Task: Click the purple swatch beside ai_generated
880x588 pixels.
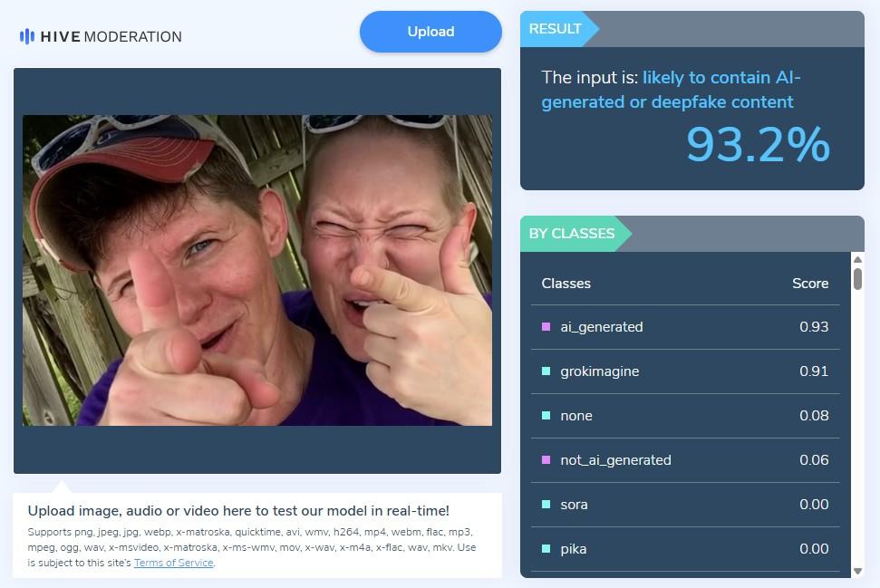Action: click(x=546, y=326)
